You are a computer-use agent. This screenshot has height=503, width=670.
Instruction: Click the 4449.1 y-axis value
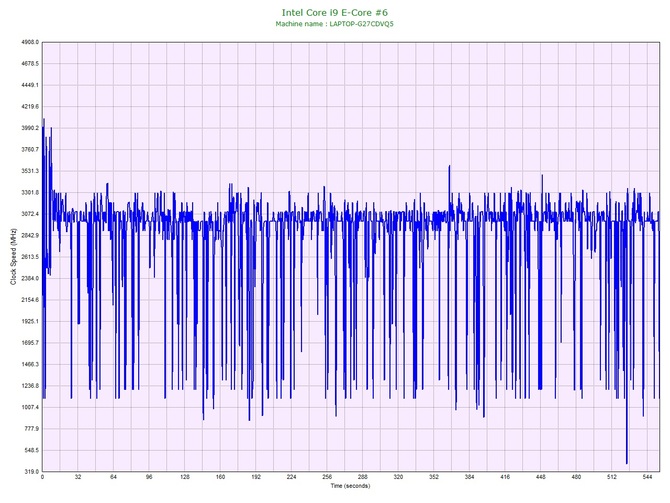30,85
